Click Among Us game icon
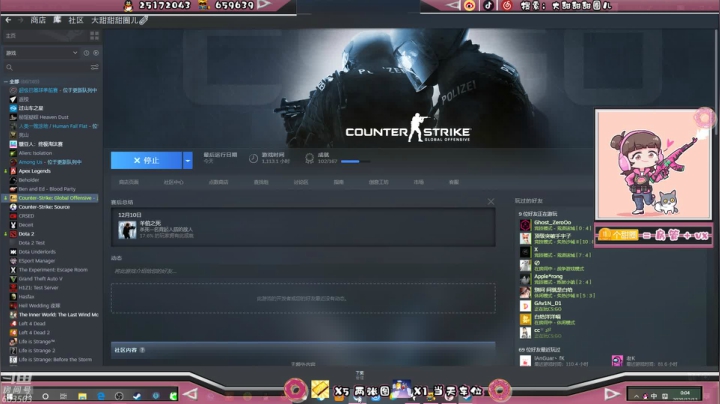720x404 pixels. (x=13, y=162)
